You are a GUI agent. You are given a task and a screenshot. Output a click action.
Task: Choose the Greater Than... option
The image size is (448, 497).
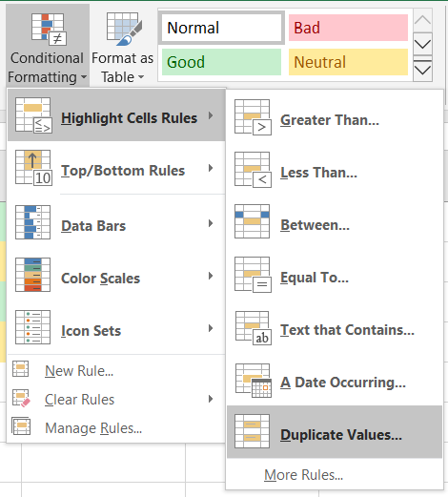coord(330,120)
